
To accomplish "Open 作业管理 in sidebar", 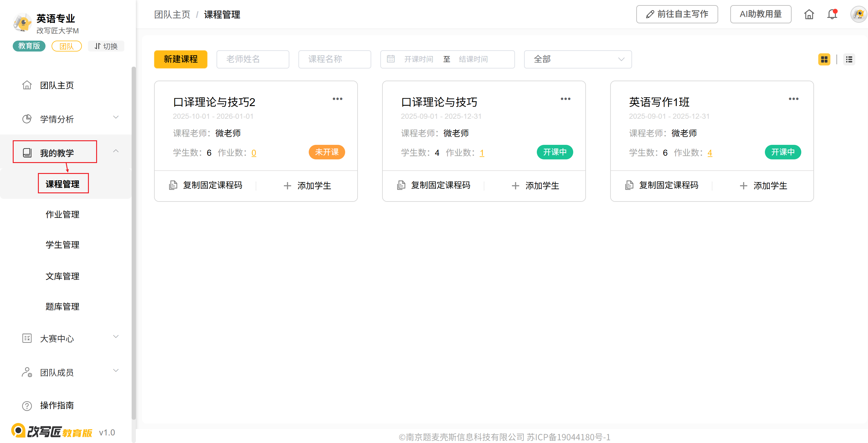I will 63,215.
